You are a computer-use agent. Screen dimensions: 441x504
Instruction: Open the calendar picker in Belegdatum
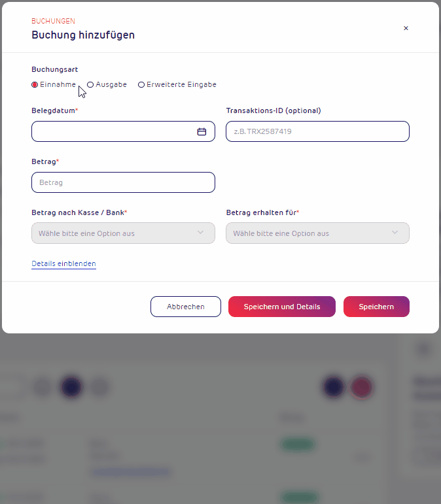[202, 131]
